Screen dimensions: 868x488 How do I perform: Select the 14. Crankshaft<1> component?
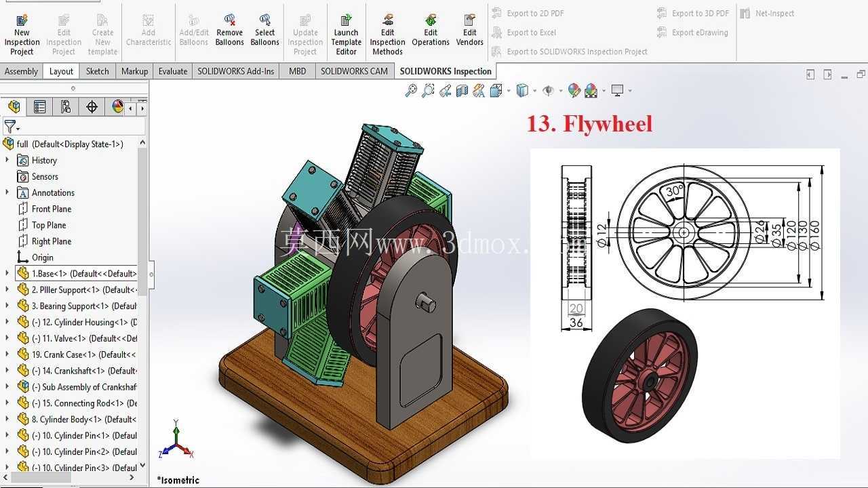84,371
